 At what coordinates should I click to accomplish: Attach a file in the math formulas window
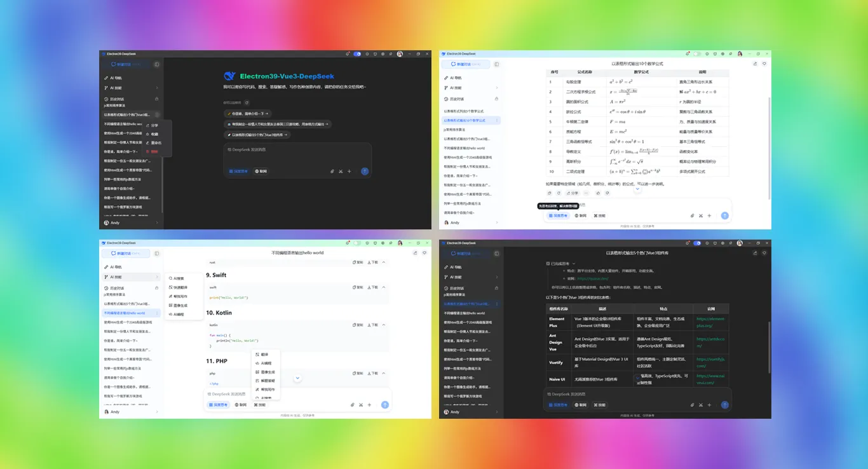[x=692, y=215]
